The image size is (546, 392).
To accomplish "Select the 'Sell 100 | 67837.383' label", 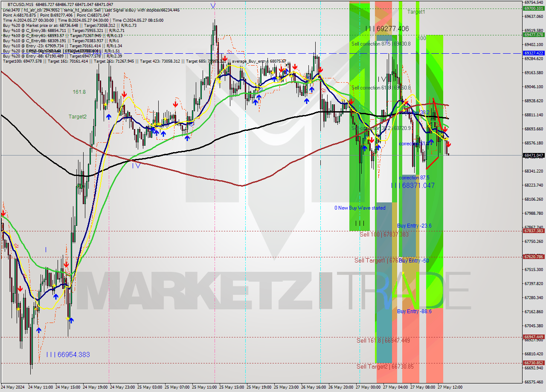I will (384, 234).
